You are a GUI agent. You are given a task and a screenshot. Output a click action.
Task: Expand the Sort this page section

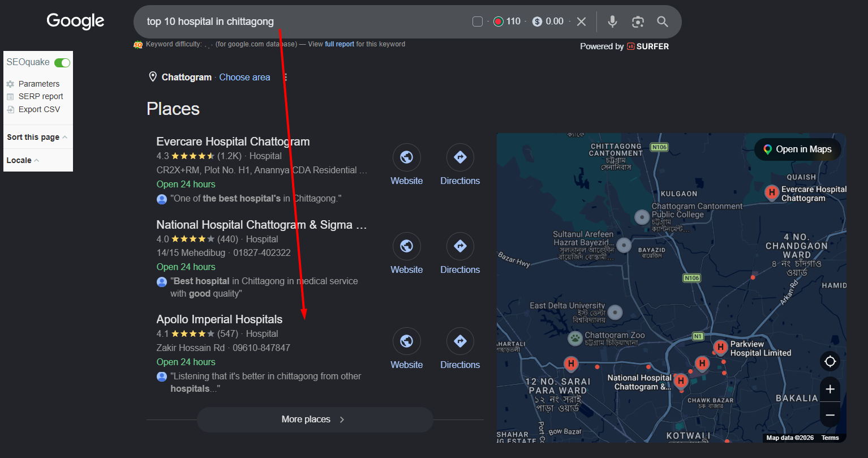click(37, 137)
